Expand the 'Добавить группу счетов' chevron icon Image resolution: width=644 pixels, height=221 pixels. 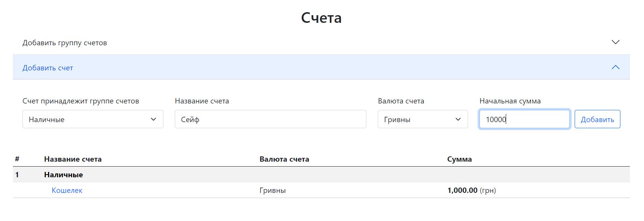tap(615, 42)
